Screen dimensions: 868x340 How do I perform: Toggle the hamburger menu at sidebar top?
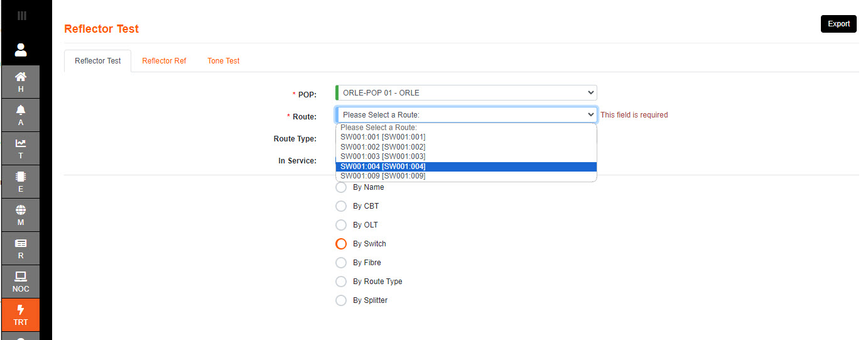point(21,16)
